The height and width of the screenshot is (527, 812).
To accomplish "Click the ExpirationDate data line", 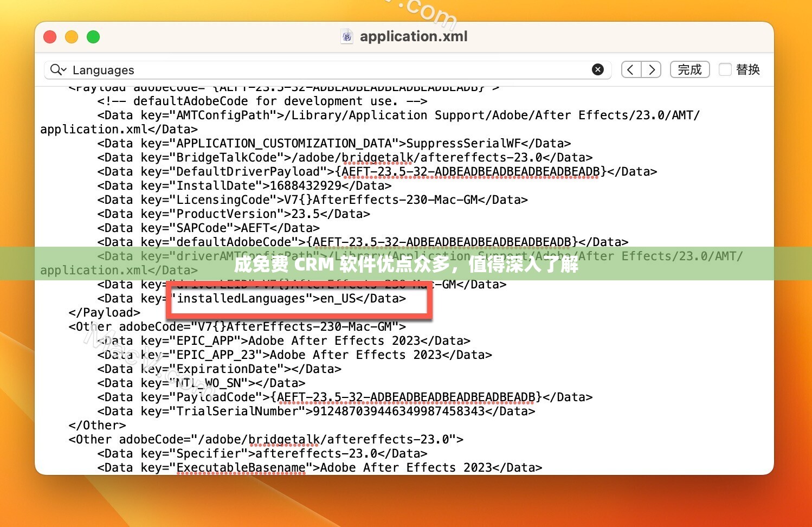I will (220, 369).
